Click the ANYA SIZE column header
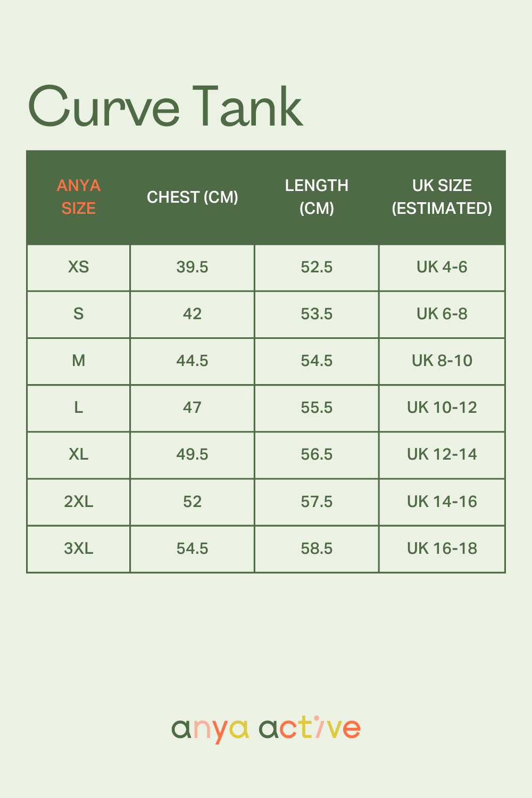The height and width of the screenshot is (798, 532). coord(78,197)
